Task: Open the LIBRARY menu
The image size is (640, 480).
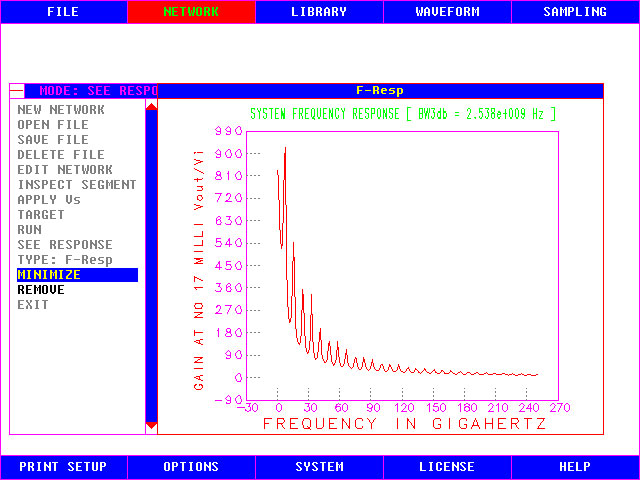Action: point(319,12)
